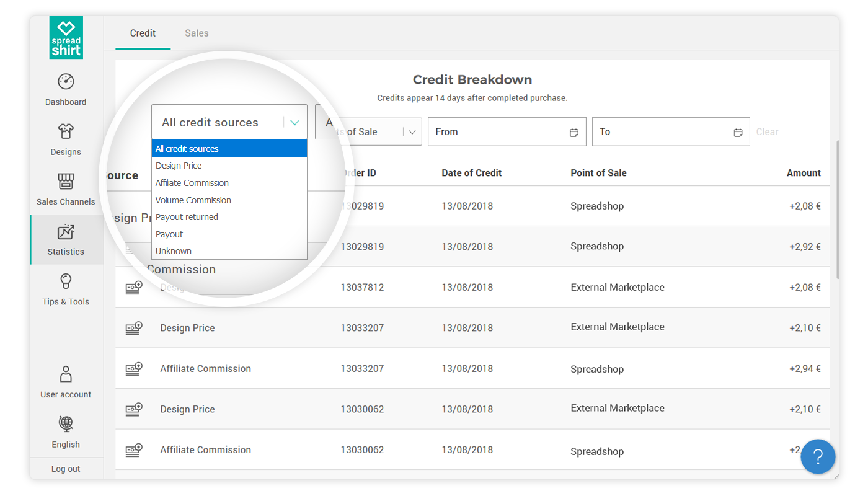Choose Affiliate Commission from dropdown list
The width and height of the screenshot is (868, 496).
192,183
